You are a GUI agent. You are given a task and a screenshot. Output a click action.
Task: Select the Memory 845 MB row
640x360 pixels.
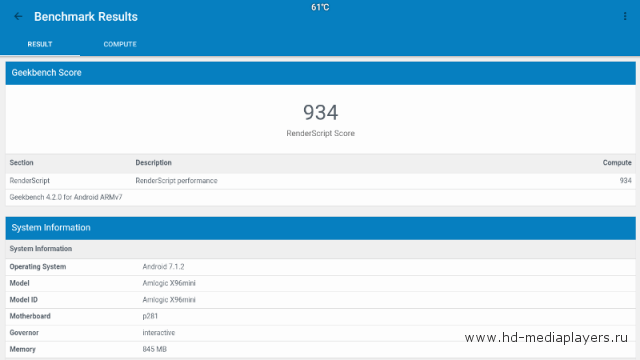[x=320, y=349]
